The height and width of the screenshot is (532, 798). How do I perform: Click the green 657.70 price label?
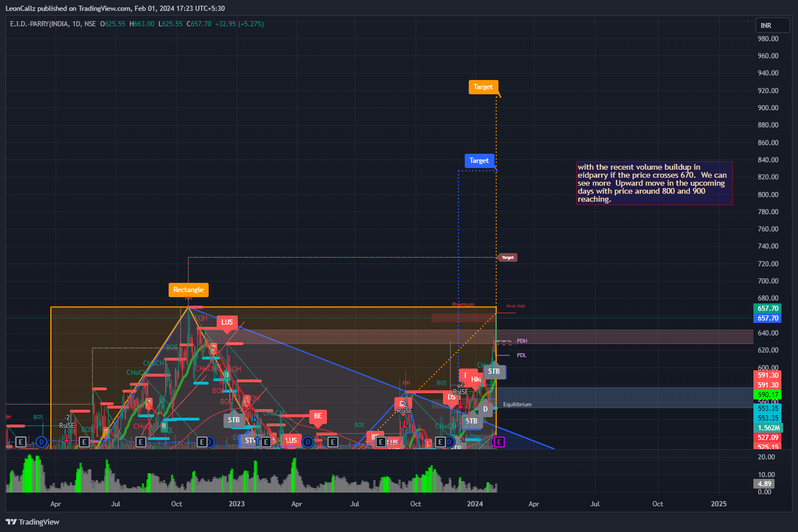click(x=768, y=309)
